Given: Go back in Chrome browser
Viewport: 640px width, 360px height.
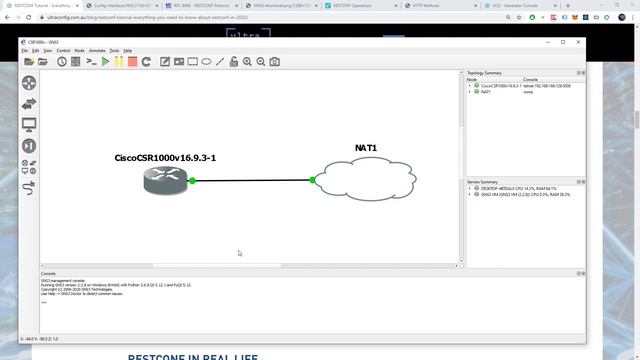Looking at the screenshot, I should click(x=7, y=18).
